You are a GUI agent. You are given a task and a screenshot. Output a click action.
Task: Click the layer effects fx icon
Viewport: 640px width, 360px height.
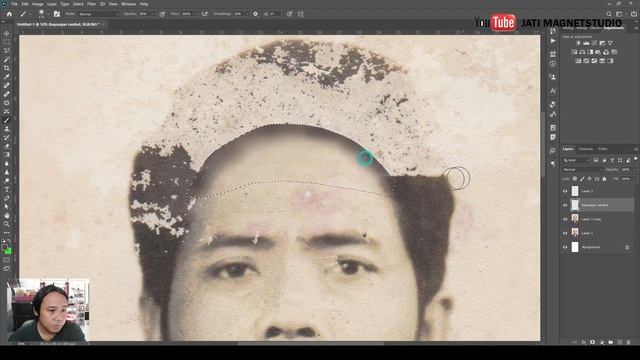(x=584, y=342)
